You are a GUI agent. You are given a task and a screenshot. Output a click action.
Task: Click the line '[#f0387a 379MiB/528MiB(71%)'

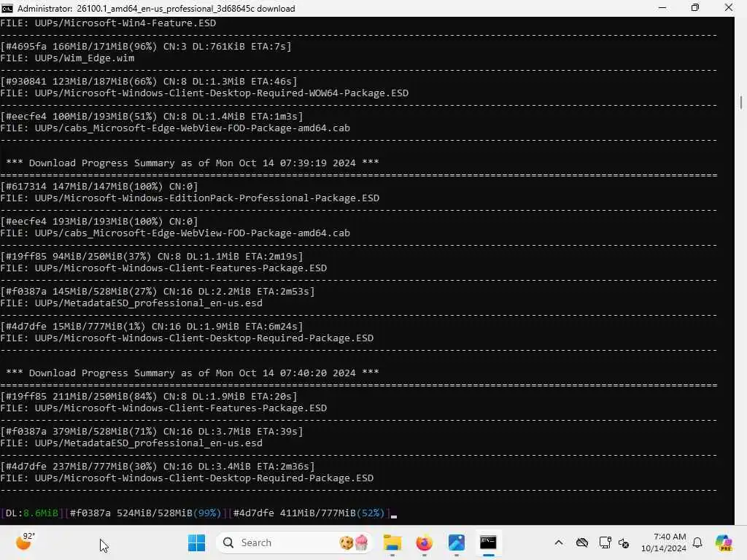[152, 432]
